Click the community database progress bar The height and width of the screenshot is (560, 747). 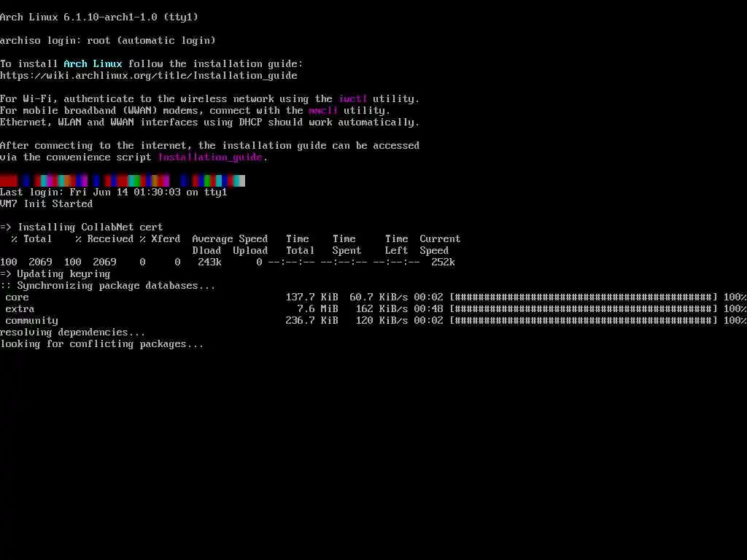(x=584, y=321)
